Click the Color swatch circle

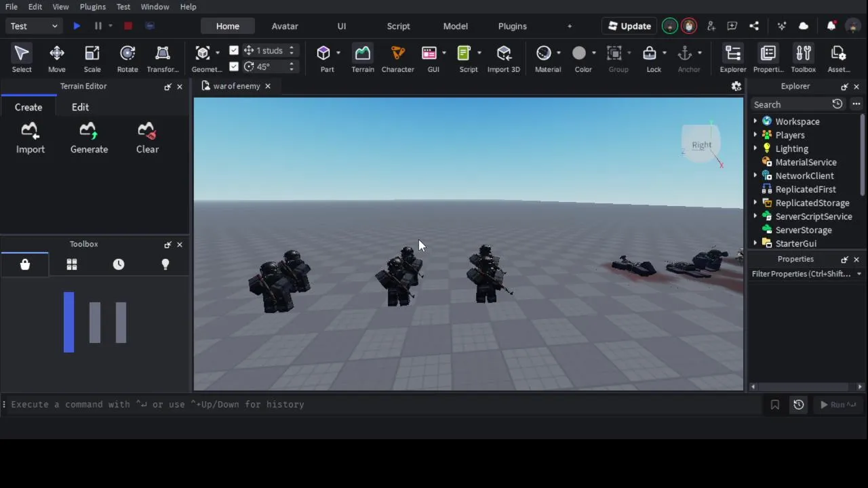click(579, 54)
